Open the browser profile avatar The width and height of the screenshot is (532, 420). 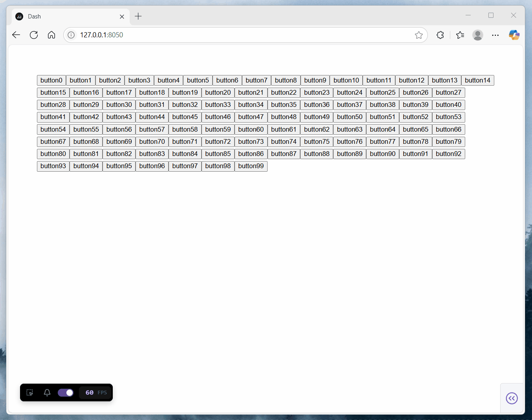478,35
